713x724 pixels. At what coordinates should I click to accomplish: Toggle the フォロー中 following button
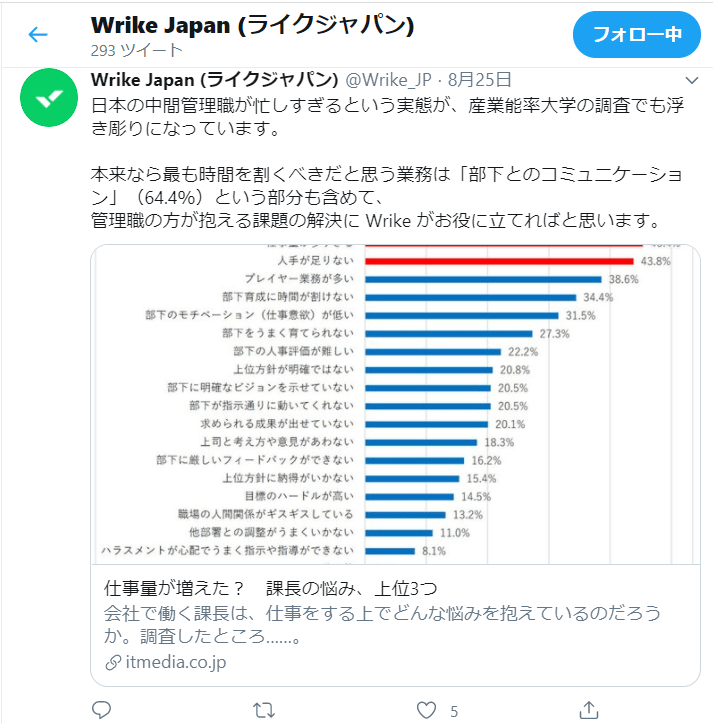636,35
